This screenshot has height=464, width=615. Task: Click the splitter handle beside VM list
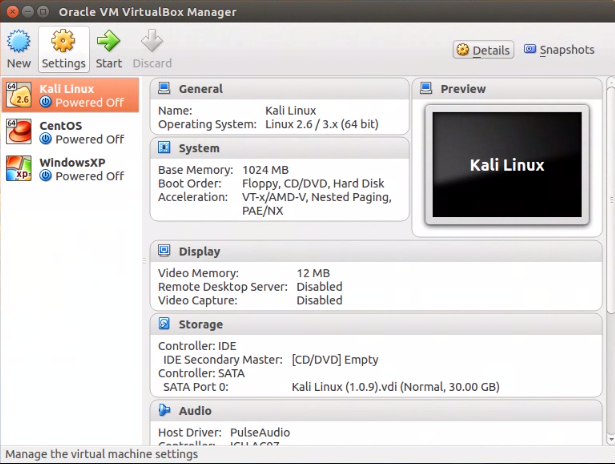(x=144, y=260)
